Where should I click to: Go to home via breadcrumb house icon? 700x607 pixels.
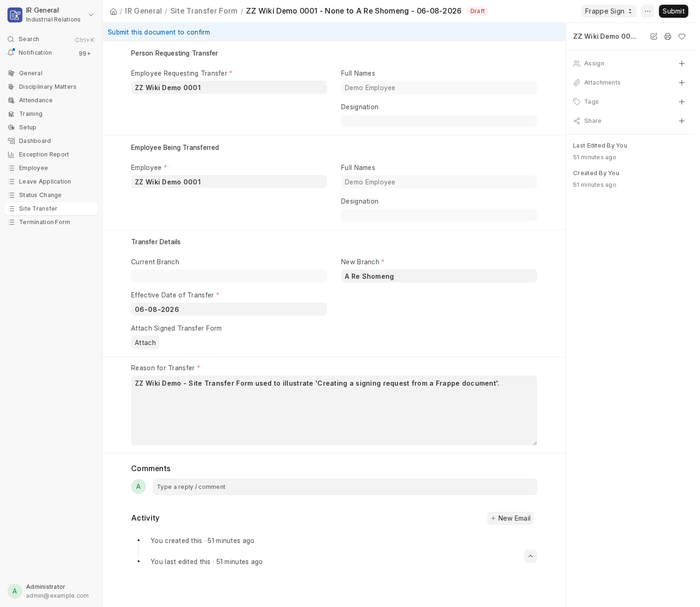pos(113,11)
